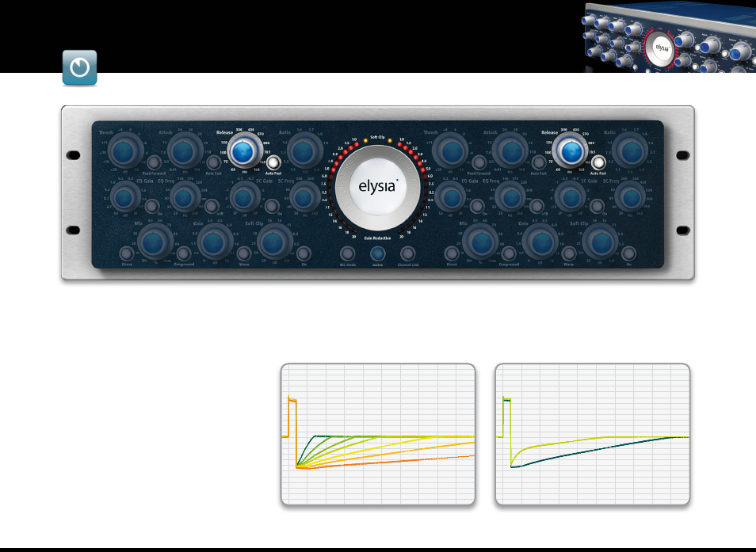
Task: Click the multi-curve release time graph
Action: 378,434
